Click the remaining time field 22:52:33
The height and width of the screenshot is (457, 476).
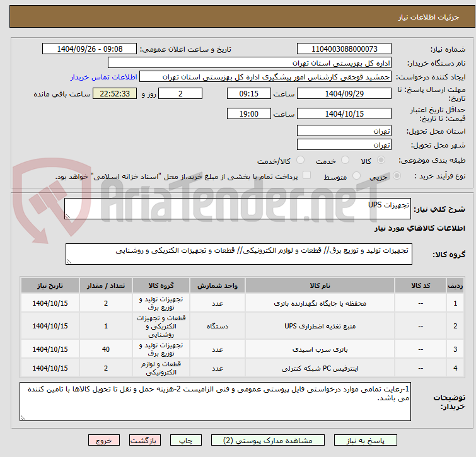pos(115,93)
